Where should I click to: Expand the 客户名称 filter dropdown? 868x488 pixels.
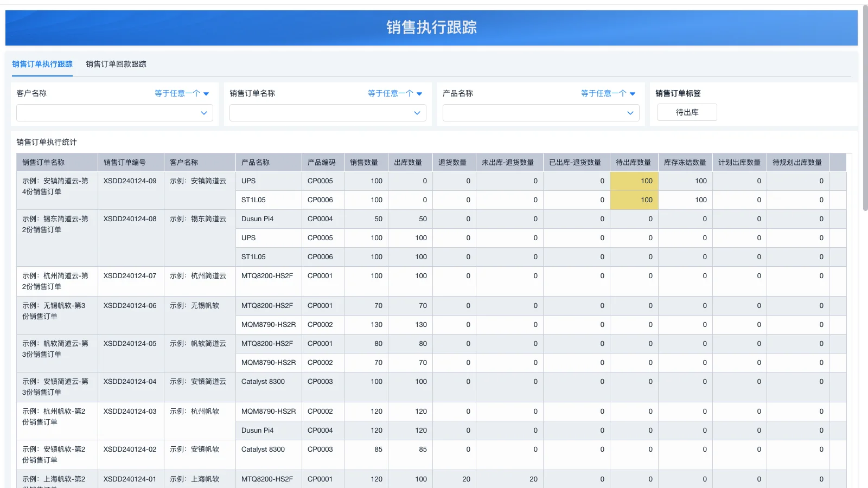point(114,113)
